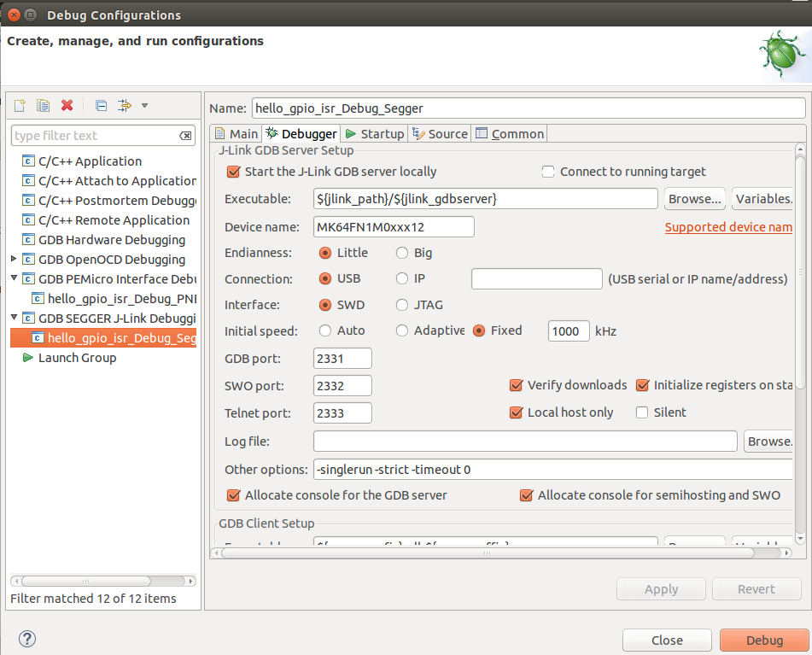Collapse the GDB SEGGER J-Link Debugging node

[x=14, y=318]
